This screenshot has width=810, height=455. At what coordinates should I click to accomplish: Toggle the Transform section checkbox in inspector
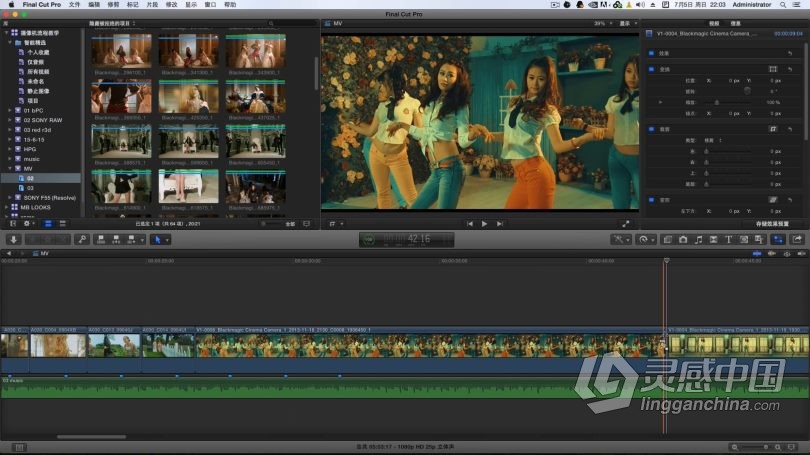tap(651, 69)
